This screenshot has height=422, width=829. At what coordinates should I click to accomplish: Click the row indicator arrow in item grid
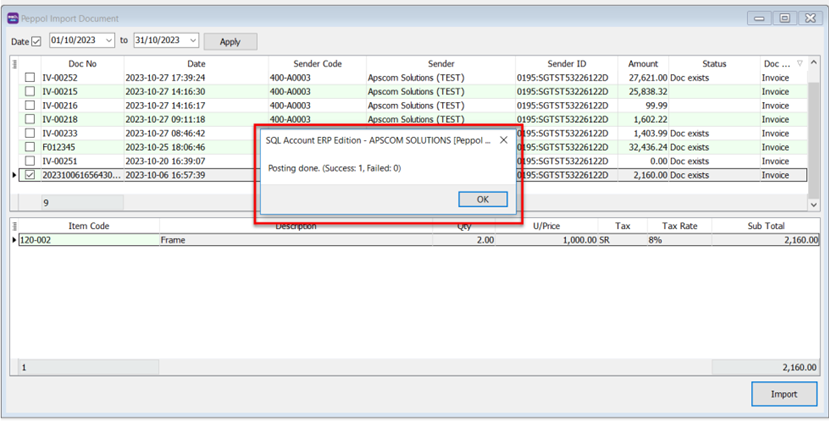[x=14, y=240]
